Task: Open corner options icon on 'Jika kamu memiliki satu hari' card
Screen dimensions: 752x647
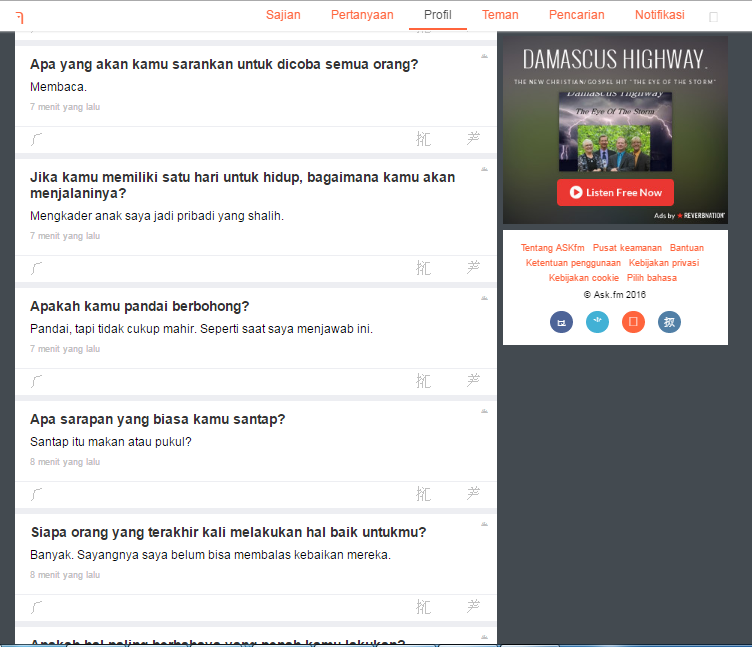Action: click(x=484, y=169)
